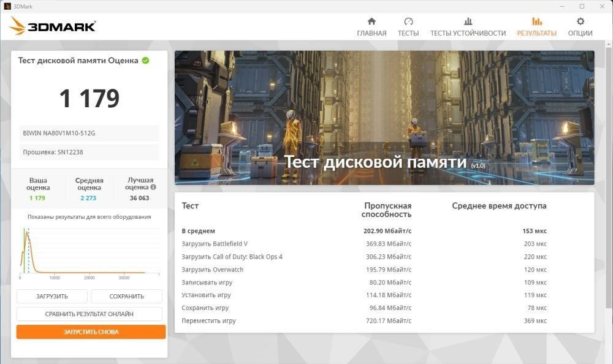Click the info icon next to Лучшая оценка
The width and height of the screenshot is (613, 364).
[x=153, y=188]
